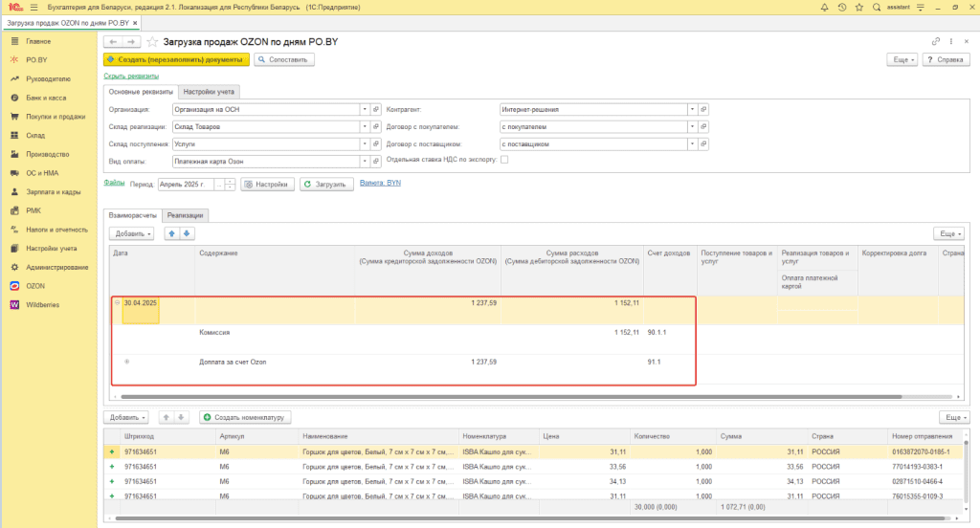The height and width of the screenshot is (528, 980).
Task: Add form to favorites star beside title
Action: coord(152,42)
